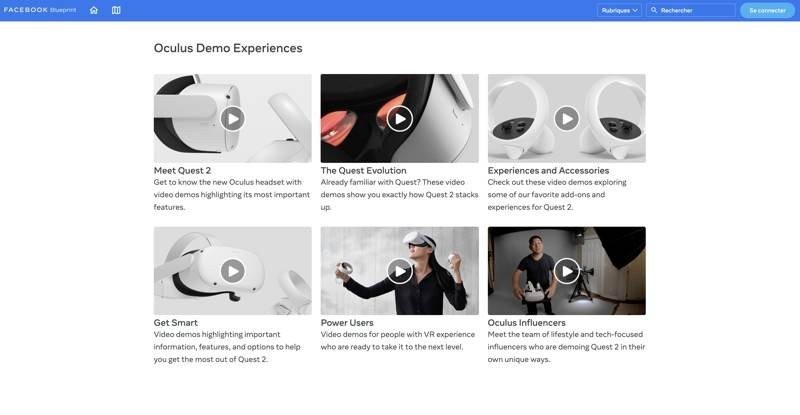Click the 'Video demos for people with VR experience' text
This screenshot has width=800, height=415.
[397, 340]
